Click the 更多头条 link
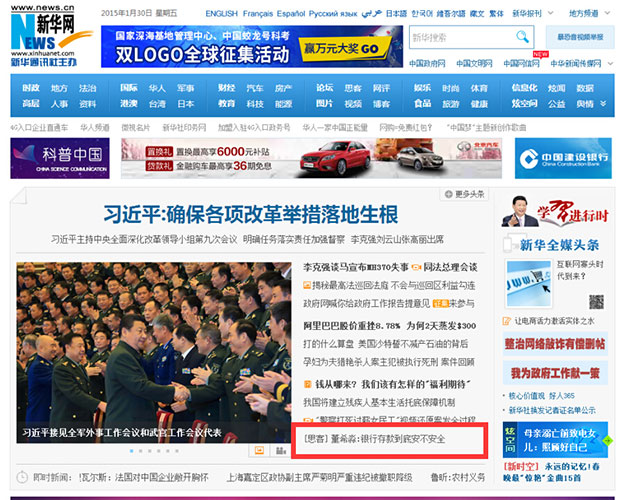This screenshot has width=623, height=500. [470, 194]
